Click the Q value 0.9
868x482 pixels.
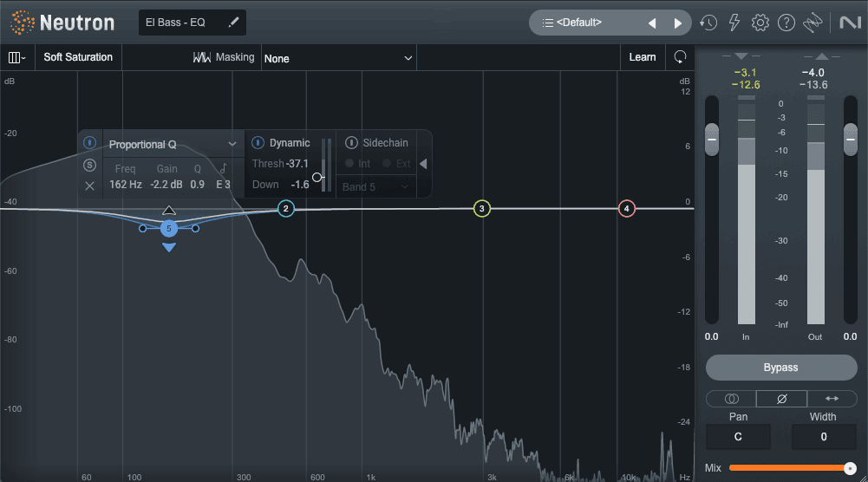tap(197, 185)
